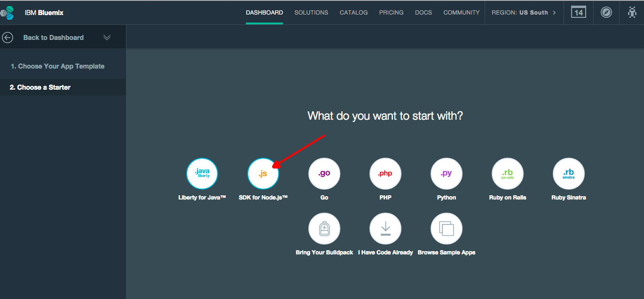Go to the Catalog page
Screen dimensions: 644x299
(x=353, y=13)
